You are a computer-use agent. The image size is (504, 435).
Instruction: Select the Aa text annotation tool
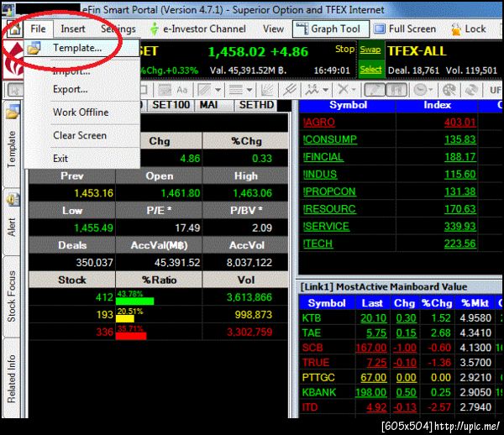click(x=182, y=91)
